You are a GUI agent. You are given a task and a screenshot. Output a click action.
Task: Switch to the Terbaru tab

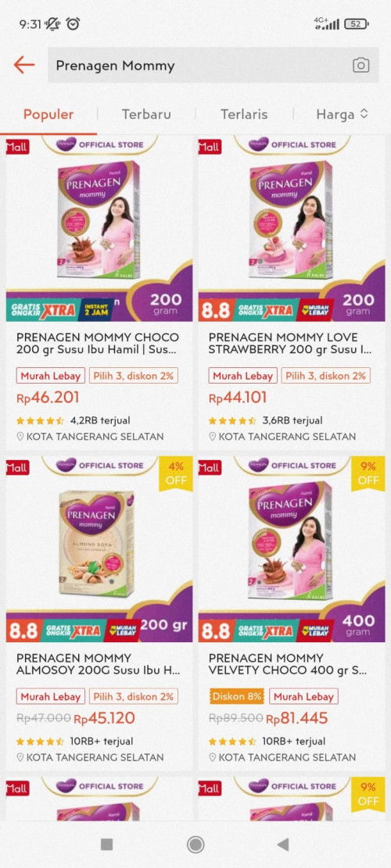pos(146,114)
